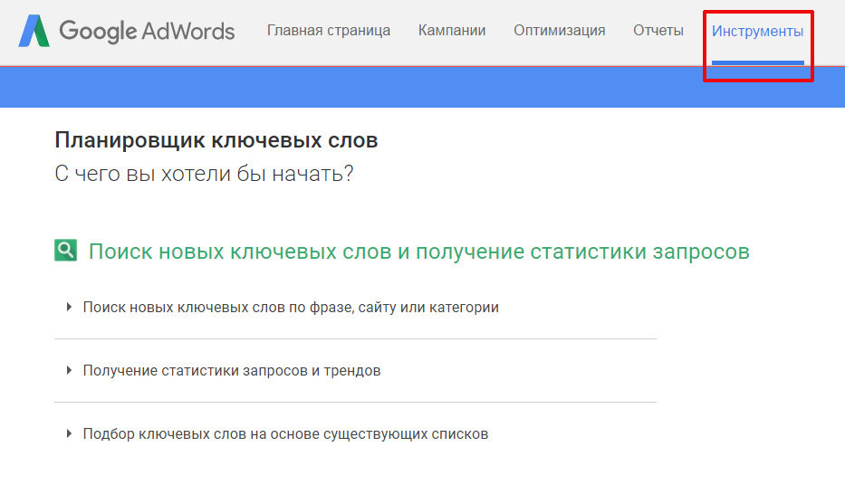Expand arrow for Подбор ключевых слов from existing lists

coord(69,433)
